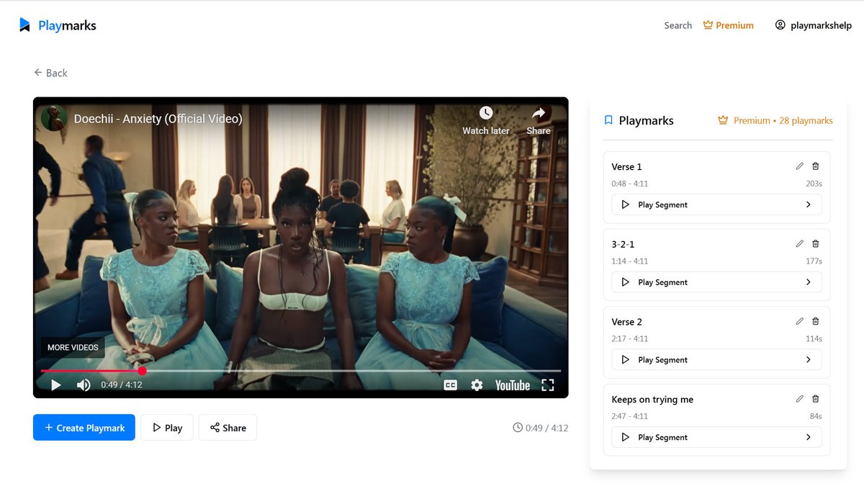Delete the 3-2-1 playmark
The width and height of the screenshot is (864, 504).
click(816, 244)
